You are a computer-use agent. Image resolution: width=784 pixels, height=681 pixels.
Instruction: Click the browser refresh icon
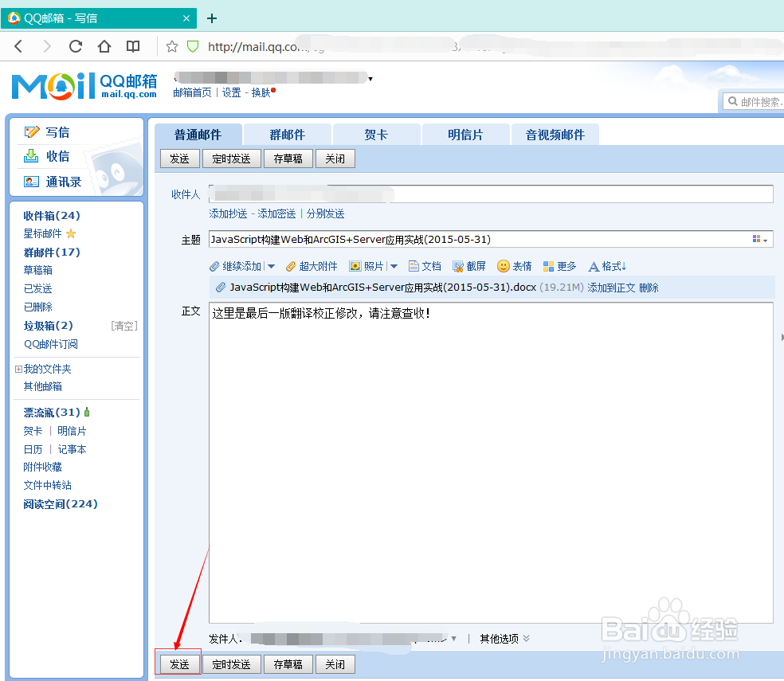point(75,46)
